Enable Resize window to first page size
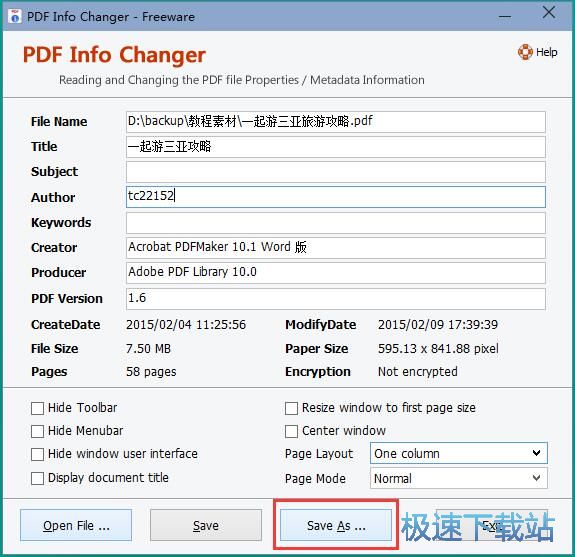The image size is (575, 557). [291, 408]
